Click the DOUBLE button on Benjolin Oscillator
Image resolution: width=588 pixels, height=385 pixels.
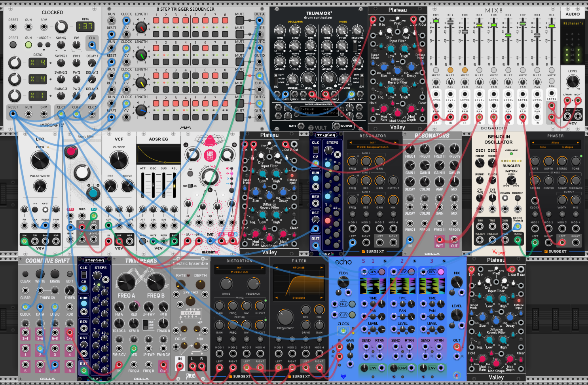(x=518, y=198)
